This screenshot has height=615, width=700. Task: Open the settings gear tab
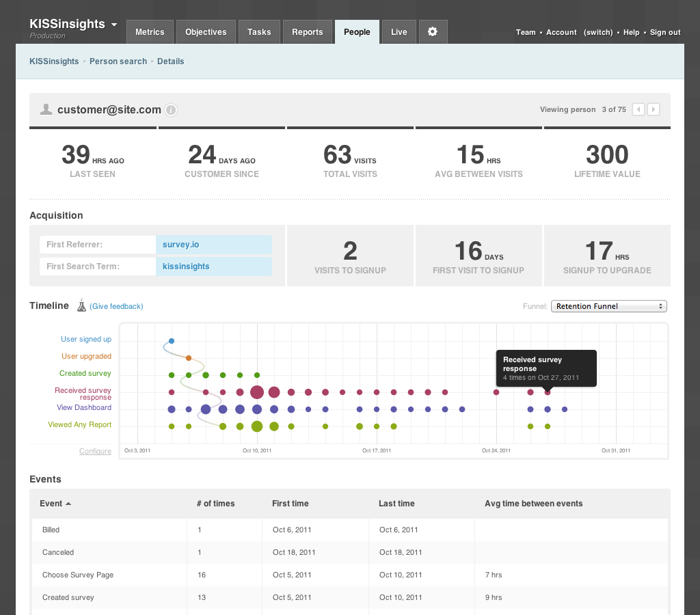(x=432, y=32)
